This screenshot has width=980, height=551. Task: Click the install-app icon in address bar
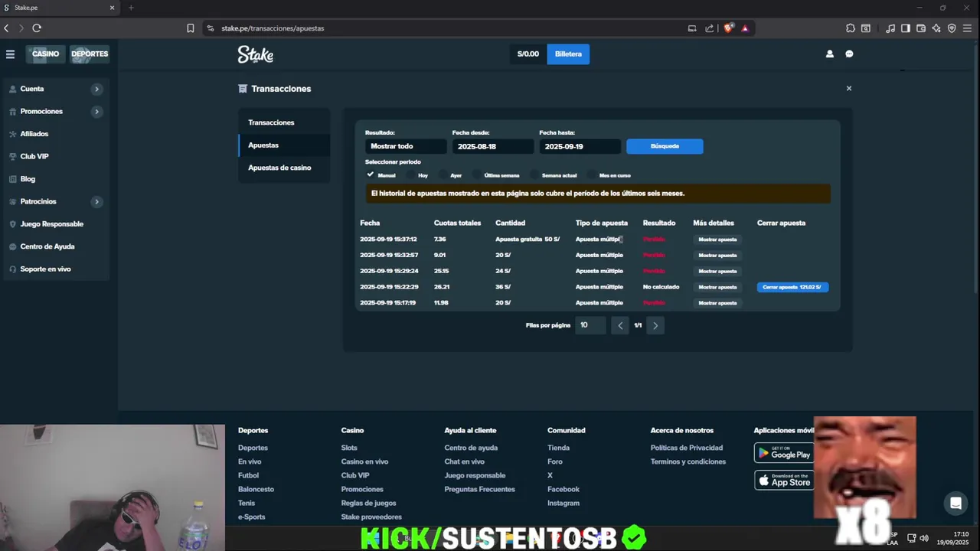tap(692, 28)
